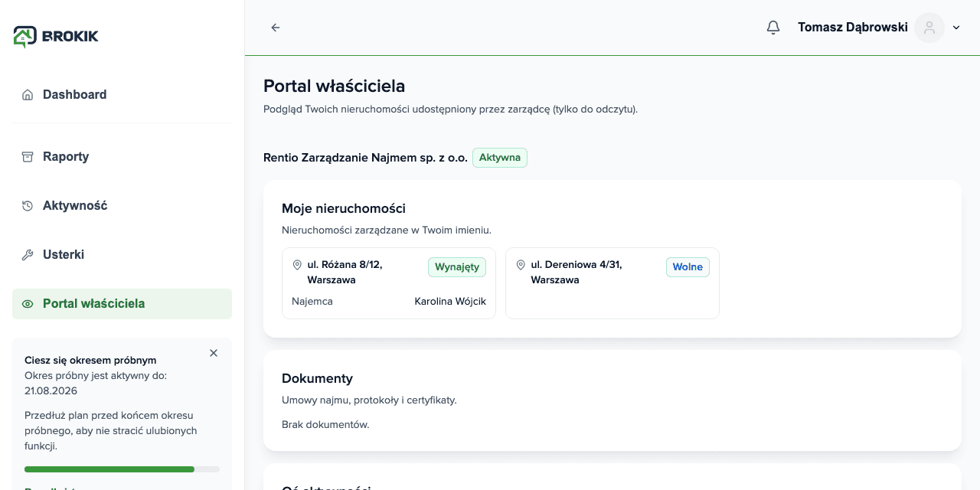The width and height of the screenshot is (980, 490).
Task: Click location pin icon for ul. Różana
Action: (x=297, y=265)
